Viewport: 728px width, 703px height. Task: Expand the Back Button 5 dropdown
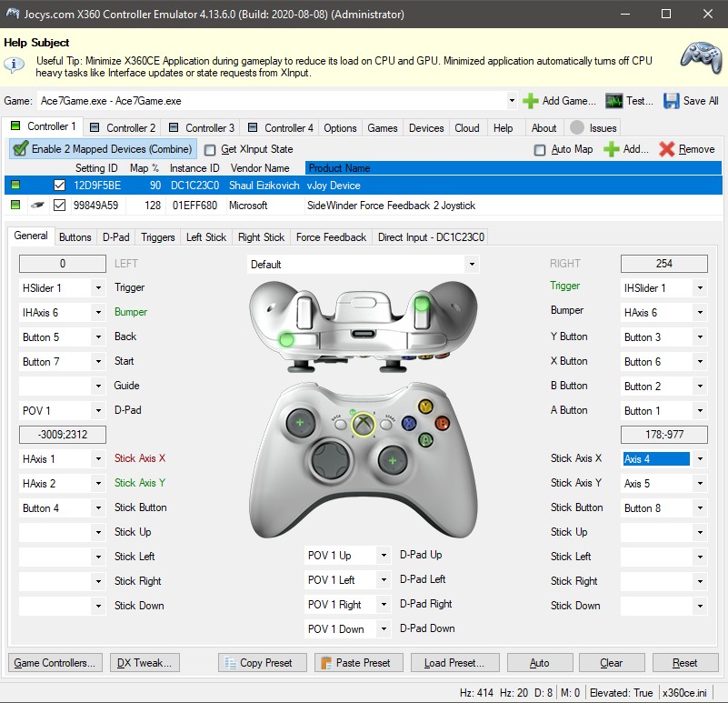[98, 336]
